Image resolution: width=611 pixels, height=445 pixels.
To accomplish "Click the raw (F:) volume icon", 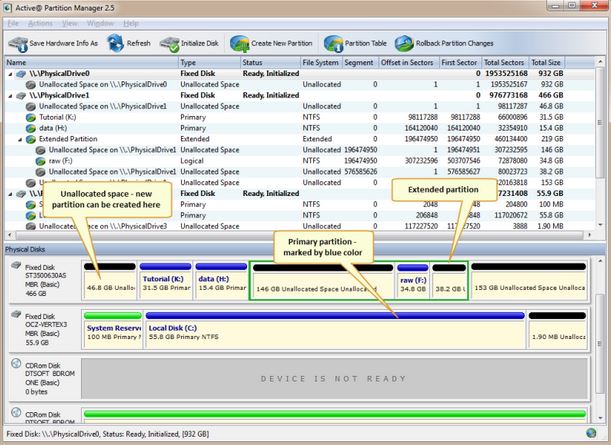I will (x=40, y=161).
